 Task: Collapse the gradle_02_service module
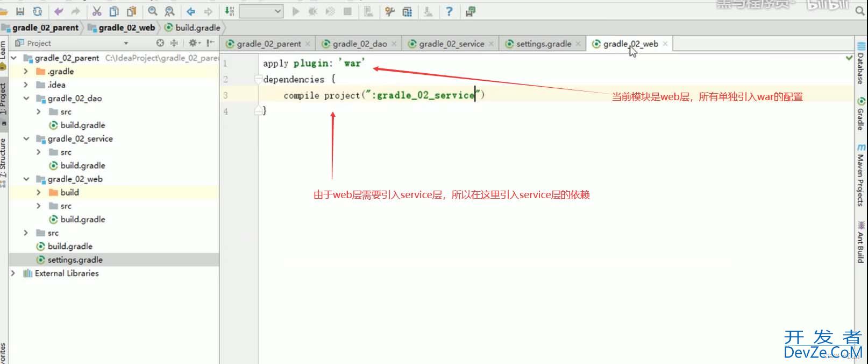click(x=26, y=138)
